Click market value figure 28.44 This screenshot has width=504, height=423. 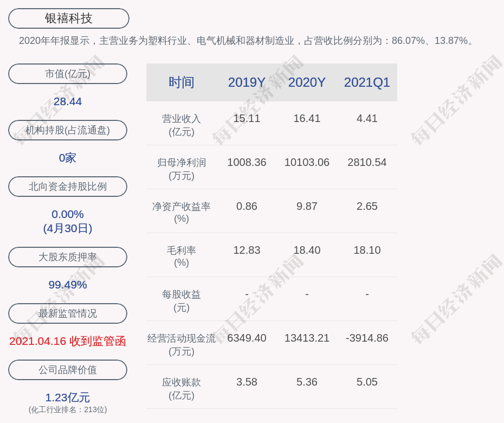coord(68,101)
